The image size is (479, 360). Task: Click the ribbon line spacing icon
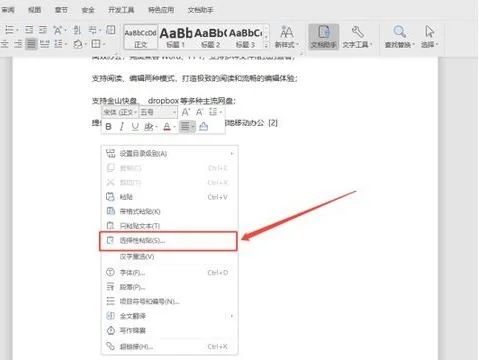point(58,44)
